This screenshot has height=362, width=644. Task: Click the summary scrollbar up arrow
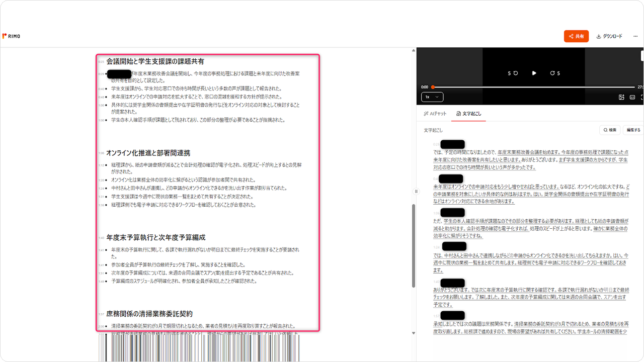[414, 50]
